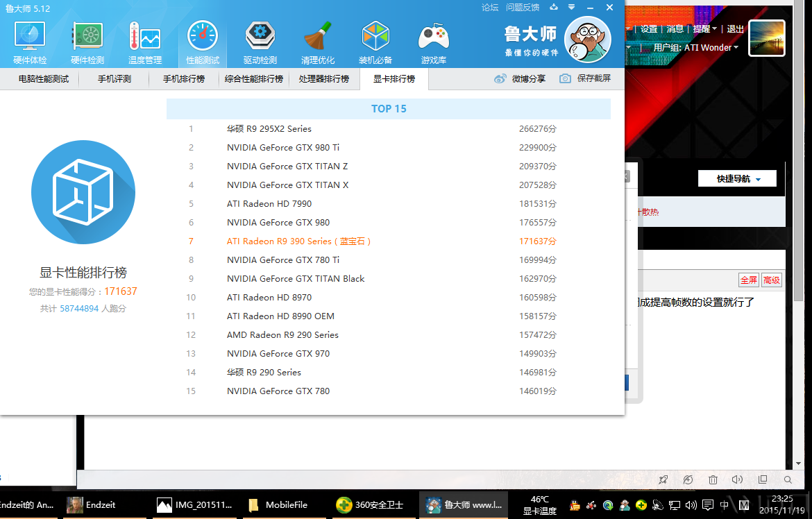The height and width of the screenshot is (519, 812).
Task: Open the 论坛 forum link
Action: 490,7
